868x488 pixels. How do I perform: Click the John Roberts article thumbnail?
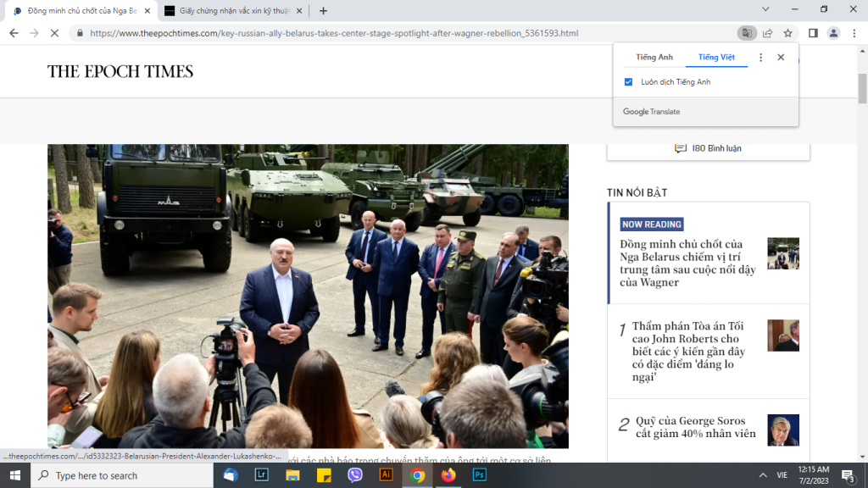[782, 335]
